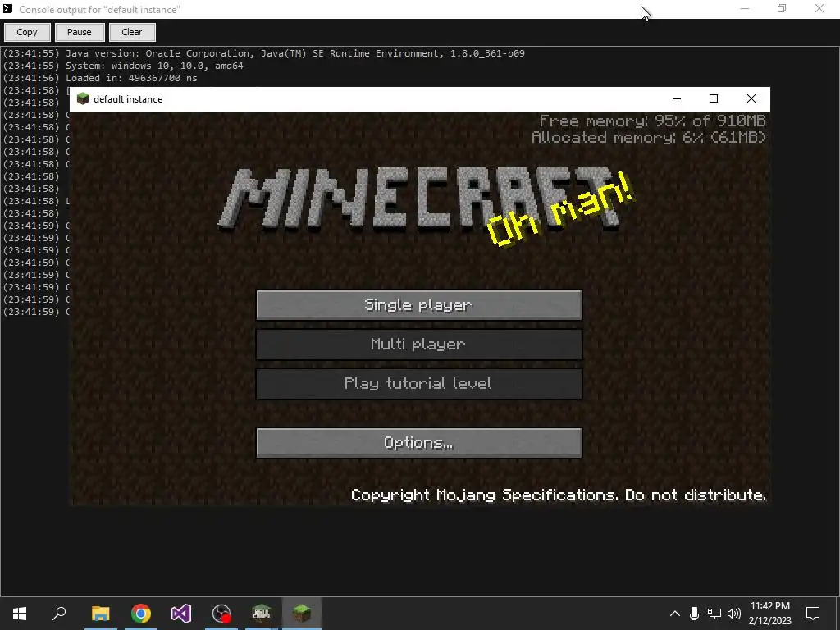Image resolution: width=840 pixels, height=630 pixels.
Task: Copy the console output
Action: [27, 32]
